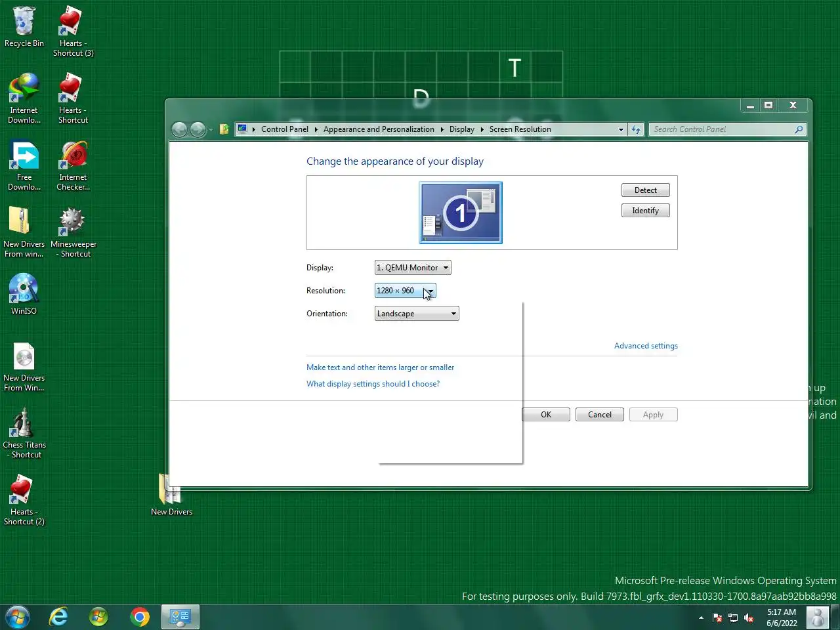Expand the arrow after Control Panel breadcrumb

316,129
